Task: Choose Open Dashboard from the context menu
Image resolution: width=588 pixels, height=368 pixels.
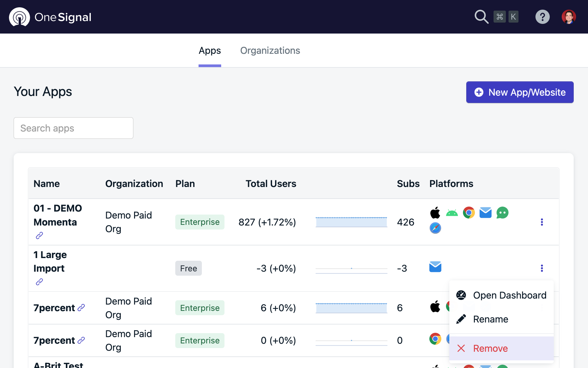Action: pyautogui.click(x=502, y=295)
